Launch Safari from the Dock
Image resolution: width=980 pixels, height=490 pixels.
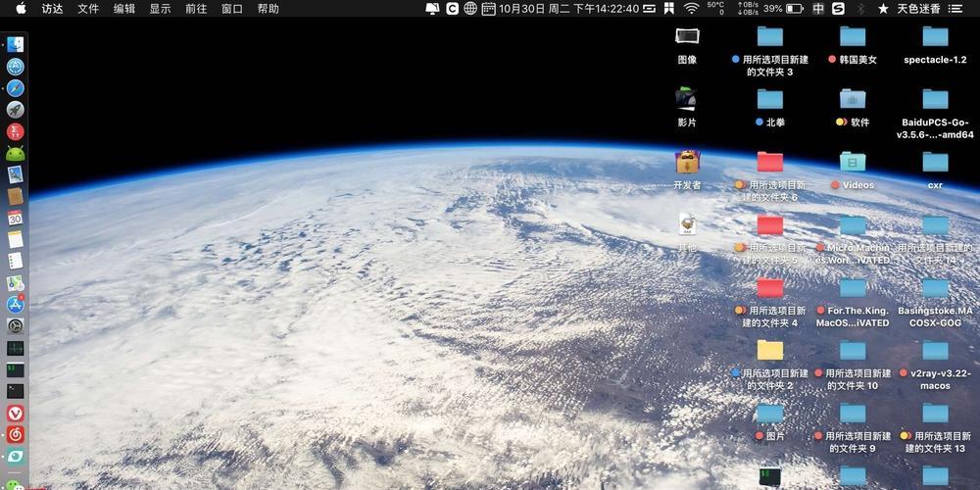click(x=15, y=88)
